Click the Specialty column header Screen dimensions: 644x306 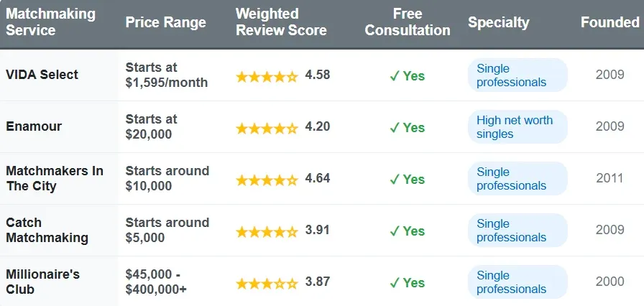pyautogui.click(x=499, y=22)
